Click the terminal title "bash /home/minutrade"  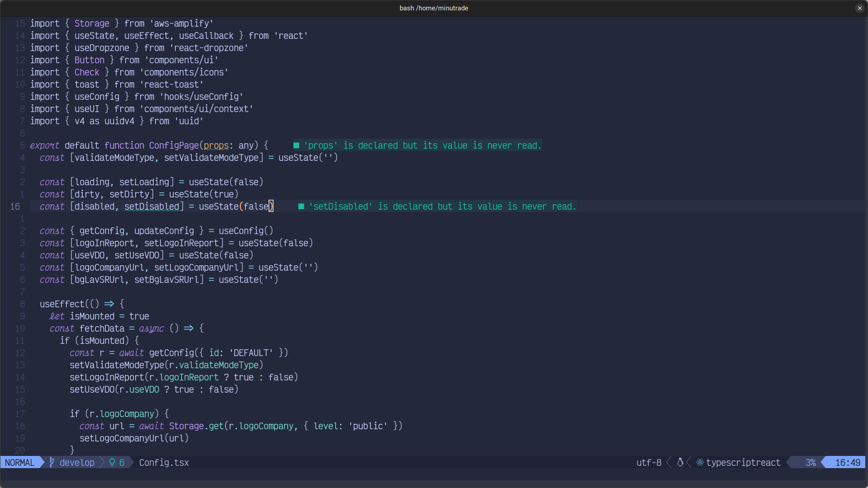tap(434, 8)
